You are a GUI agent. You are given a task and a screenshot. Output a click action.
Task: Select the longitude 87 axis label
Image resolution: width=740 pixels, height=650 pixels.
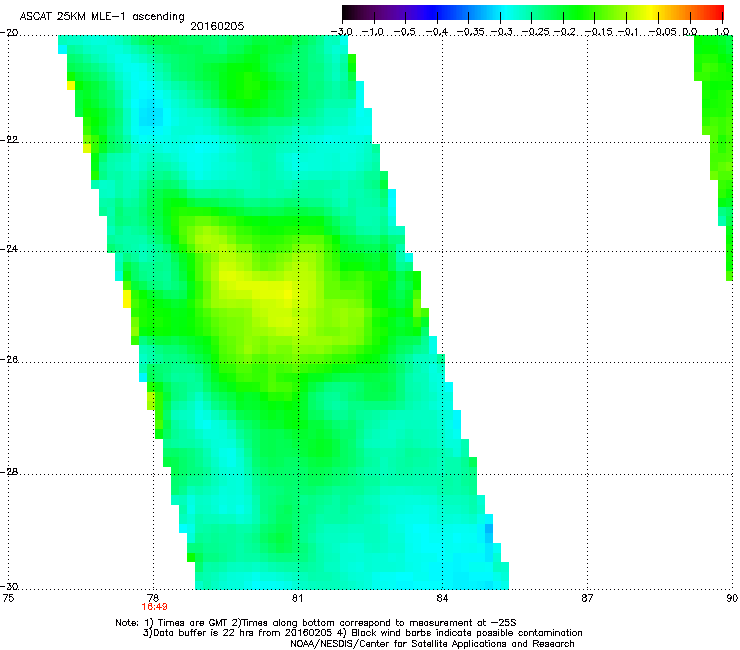[x=587, y=598]
